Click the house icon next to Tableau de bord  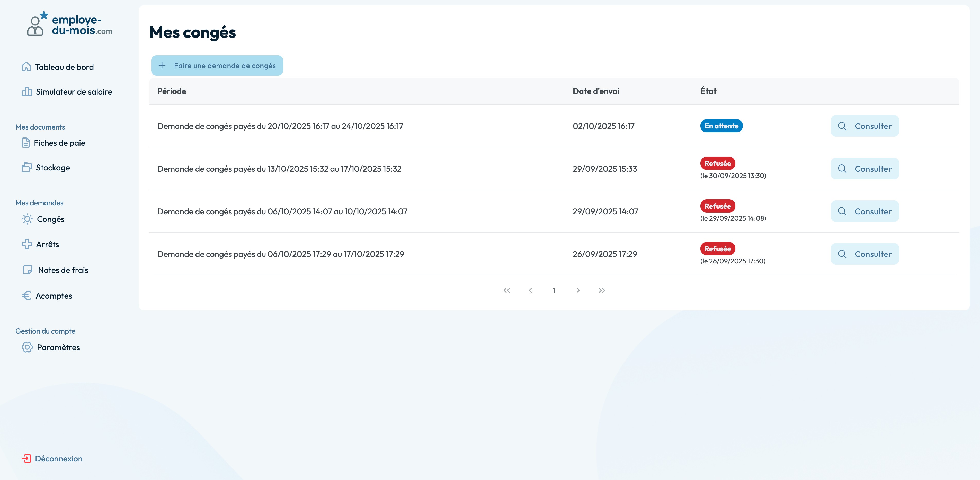(x=26, y=67)
